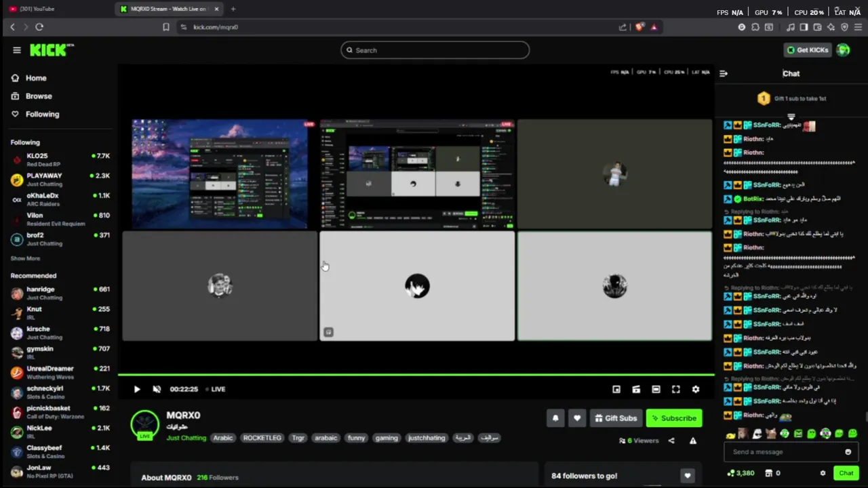
Task: Open Brave VPN shield icon
Action: [x=844, y=27]
